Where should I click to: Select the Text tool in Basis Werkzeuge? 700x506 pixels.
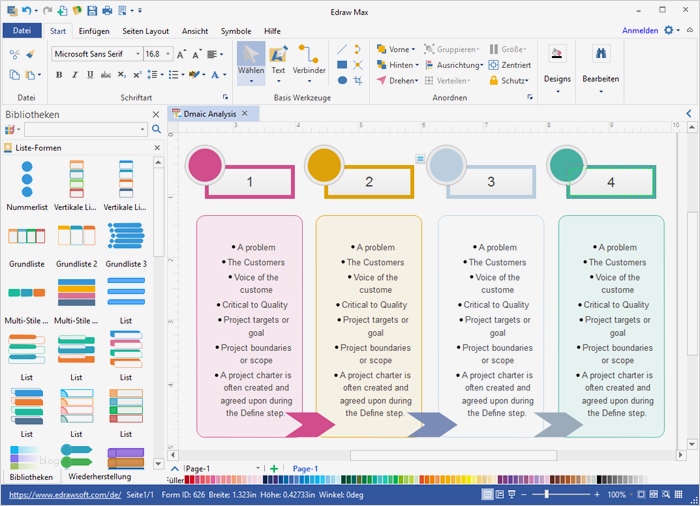278,63
